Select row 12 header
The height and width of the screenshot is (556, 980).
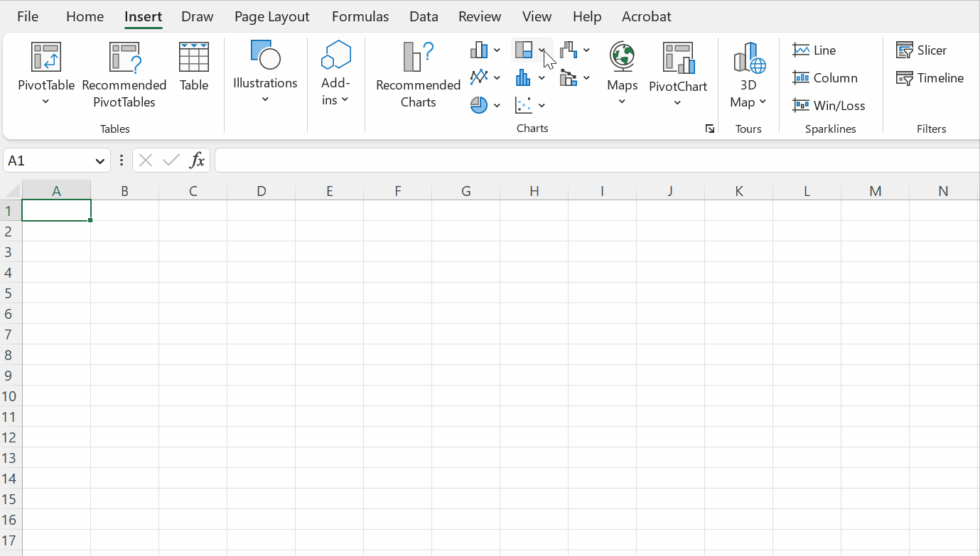pos(10,437)
